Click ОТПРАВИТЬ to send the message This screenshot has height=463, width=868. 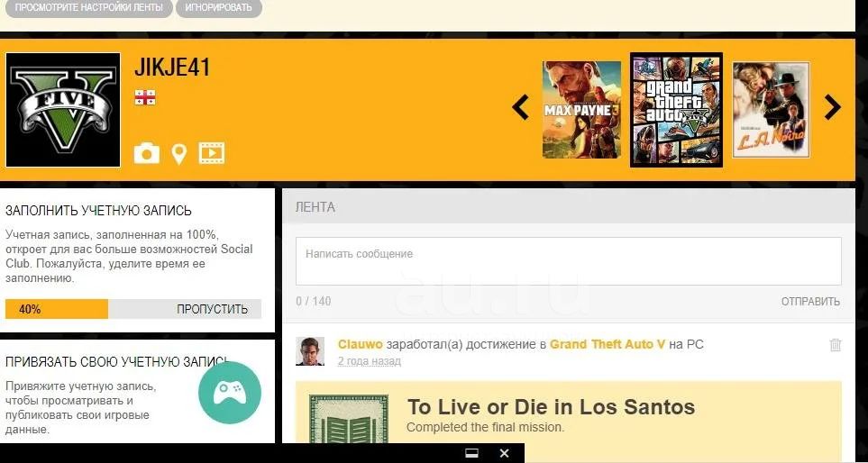(810, 302)
